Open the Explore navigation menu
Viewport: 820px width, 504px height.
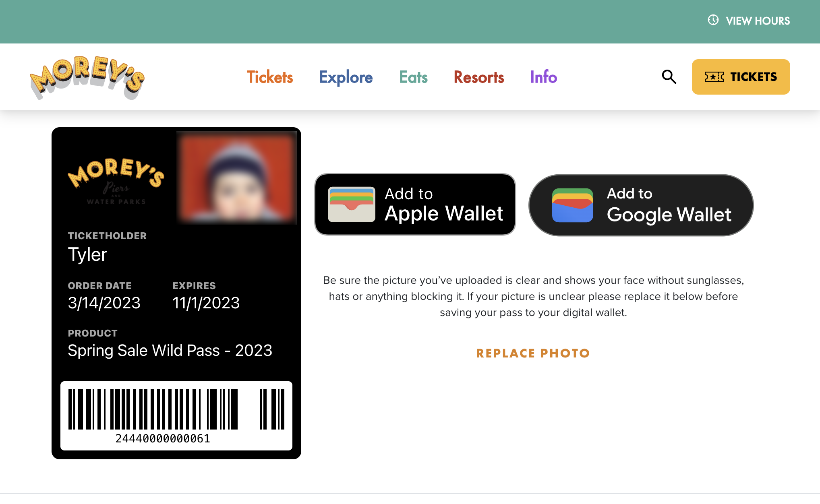click(x=346, y=77)
